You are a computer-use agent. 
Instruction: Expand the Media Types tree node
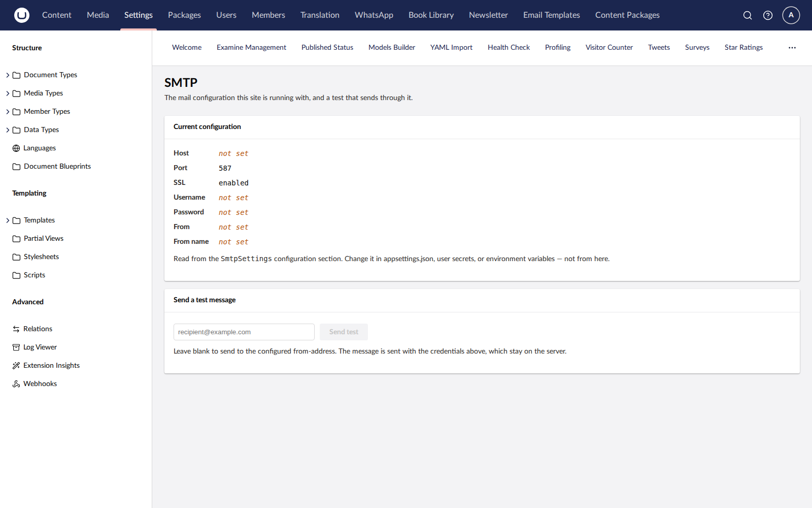[8, 93]
